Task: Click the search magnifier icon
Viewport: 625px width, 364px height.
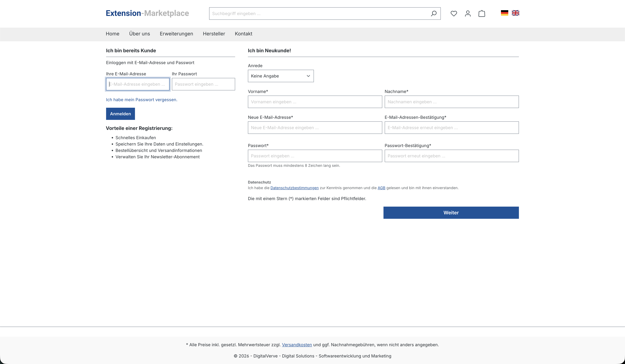Action: point(433,13)
